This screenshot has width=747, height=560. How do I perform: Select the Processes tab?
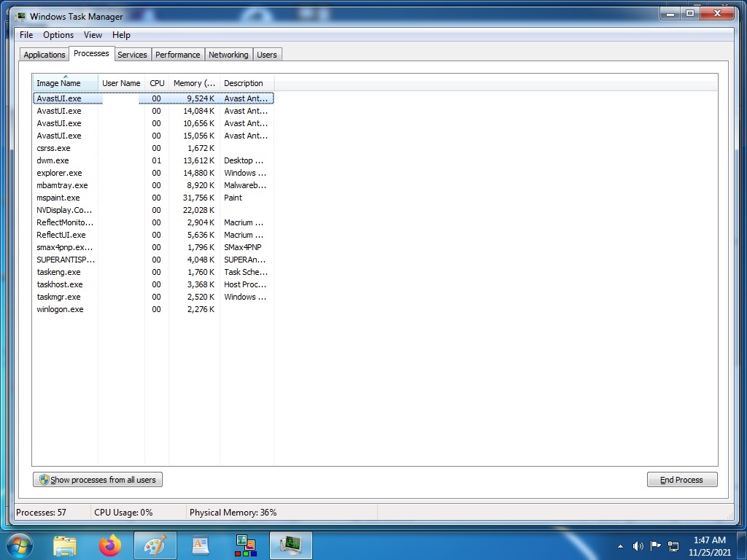pos(91,53)
